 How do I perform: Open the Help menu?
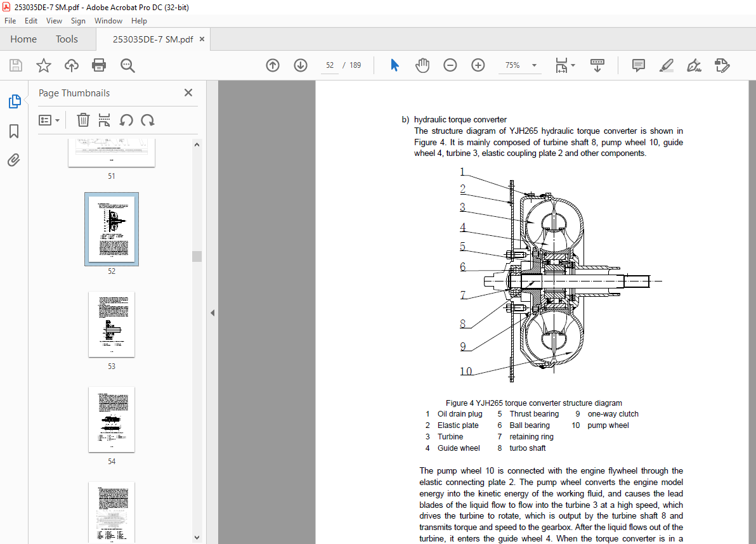tap(139, 21)
